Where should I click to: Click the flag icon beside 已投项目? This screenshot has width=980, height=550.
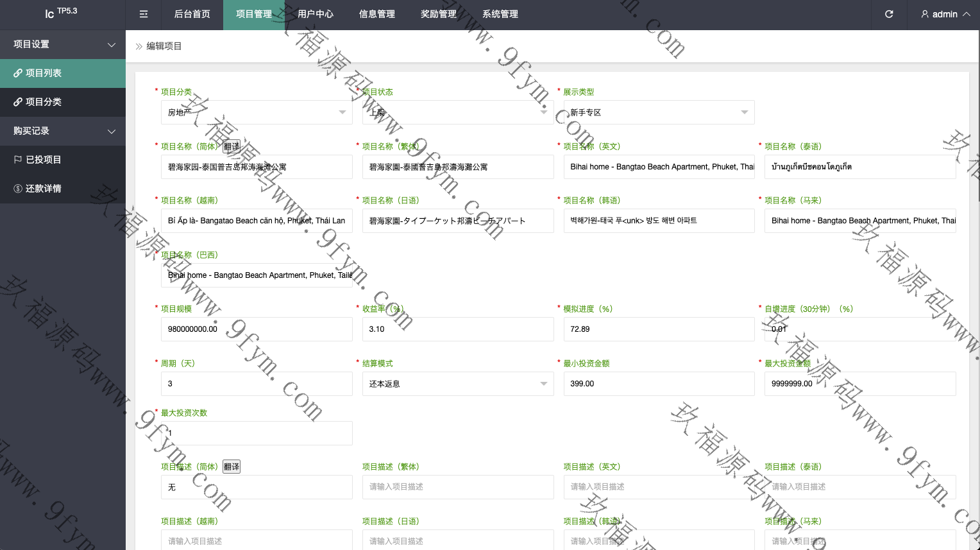pyautogui.click(x=18, y=160)
